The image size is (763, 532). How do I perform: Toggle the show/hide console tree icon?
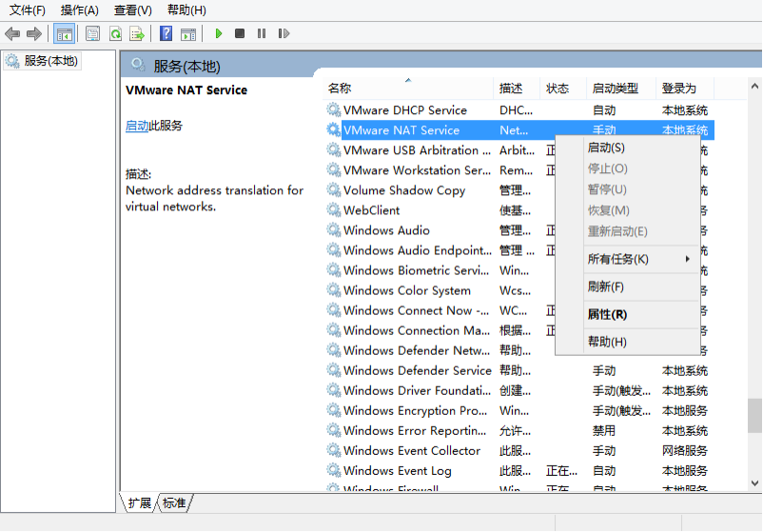click(x=65, y=33)
